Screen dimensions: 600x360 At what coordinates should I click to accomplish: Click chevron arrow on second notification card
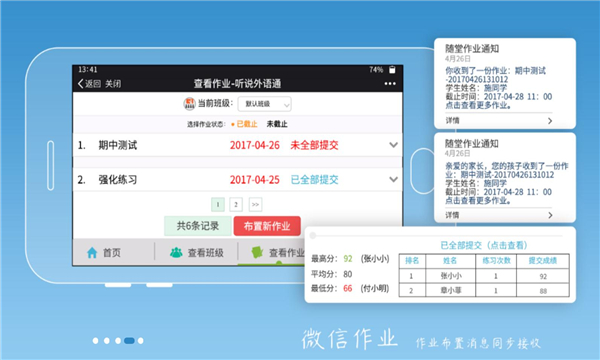[x=550, y=215]
